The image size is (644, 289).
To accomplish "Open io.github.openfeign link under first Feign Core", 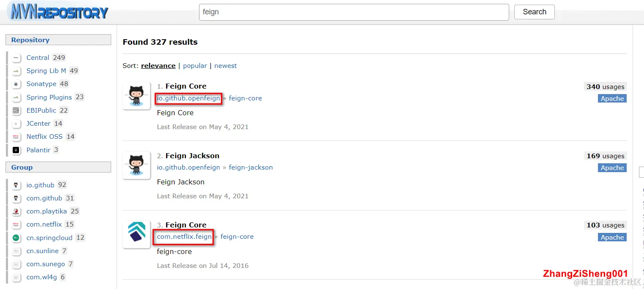I will coord(188,98).
